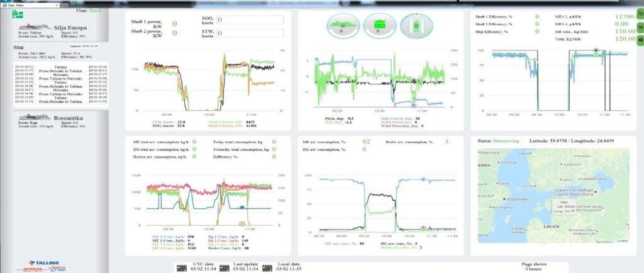Expand the Romantika vessel card
This screenshot has height=273, width=644.
click(x=58, y=116)
